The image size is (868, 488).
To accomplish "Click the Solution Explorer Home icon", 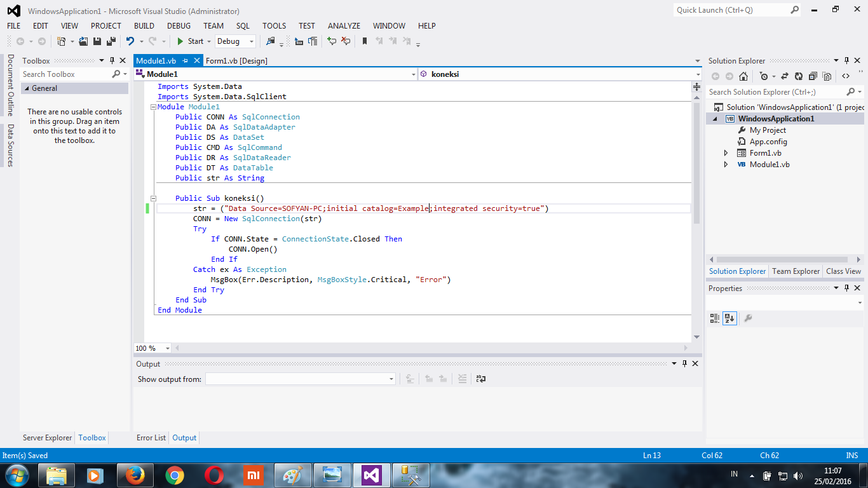I will point(744,76).
